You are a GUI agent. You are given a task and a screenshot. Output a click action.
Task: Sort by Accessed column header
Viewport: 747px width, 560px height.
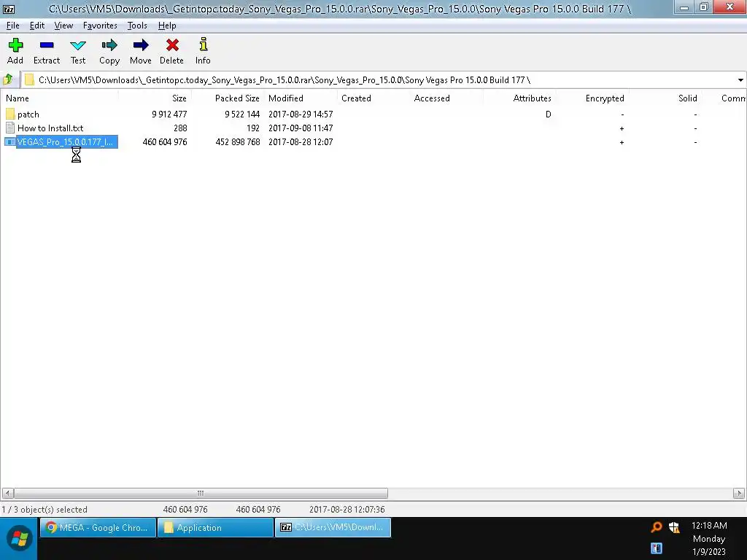446,98
